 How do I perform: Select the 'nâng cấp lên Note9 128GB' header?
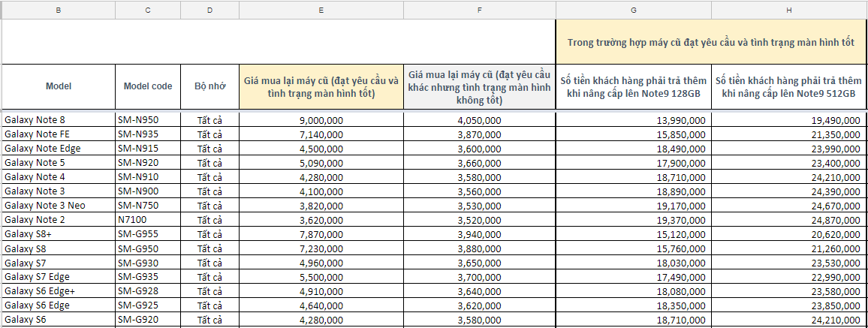click(633, 86)
